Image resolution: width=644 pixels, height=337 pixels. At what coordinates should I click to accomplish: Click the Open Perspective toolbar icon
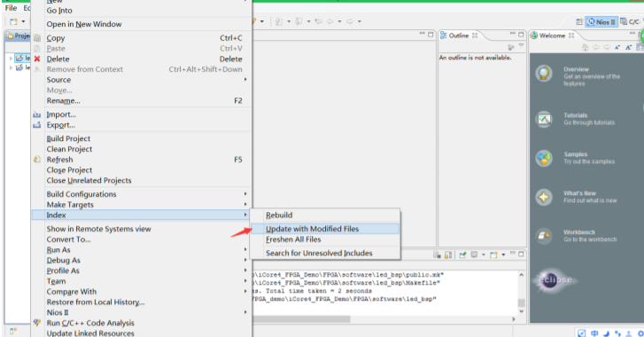tap(579, 22)
